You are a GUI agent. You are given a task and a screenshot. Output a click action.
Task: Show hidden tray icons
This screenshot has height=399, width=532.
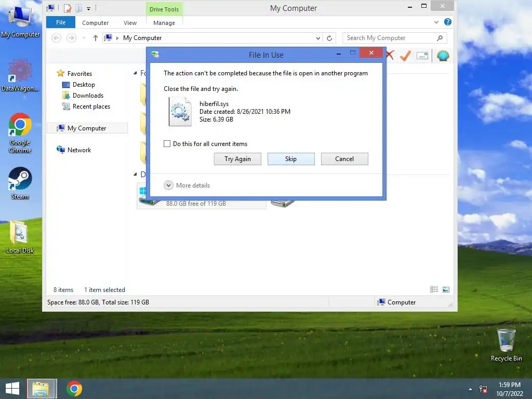(470, 389)
